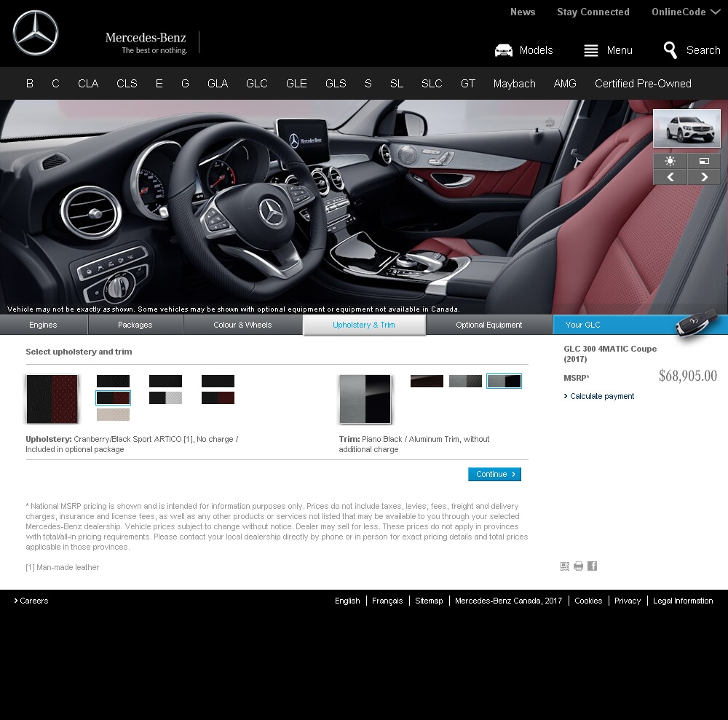
Task: Switch to Colour & Wheels tab
Action: (242, 325)
